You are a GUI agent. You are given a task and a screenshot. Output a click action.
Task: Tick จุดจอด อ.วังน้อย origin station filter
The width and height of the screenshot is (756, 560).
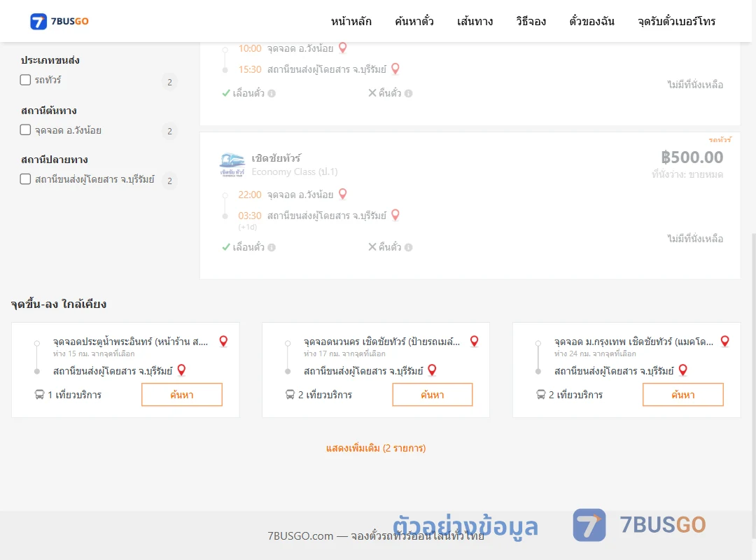click(26, 129)
